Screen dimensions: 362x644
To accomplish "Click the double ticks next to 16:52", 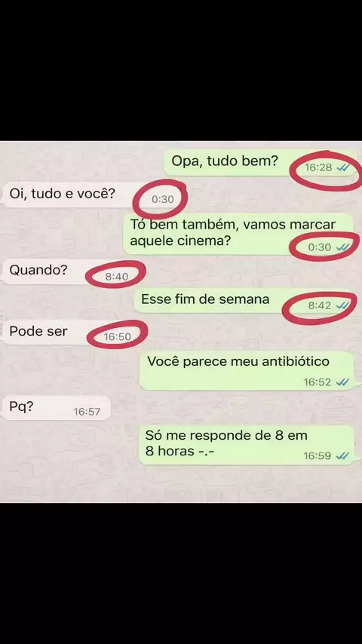I will point(342,382).
